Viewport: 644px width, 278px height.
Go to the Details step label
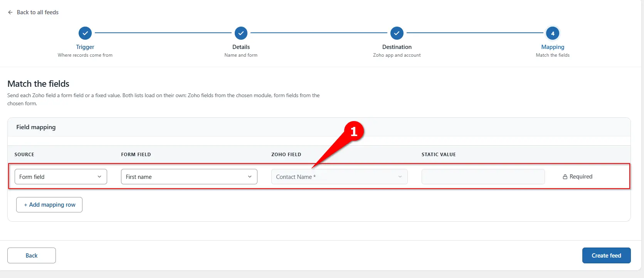point(241,47)
